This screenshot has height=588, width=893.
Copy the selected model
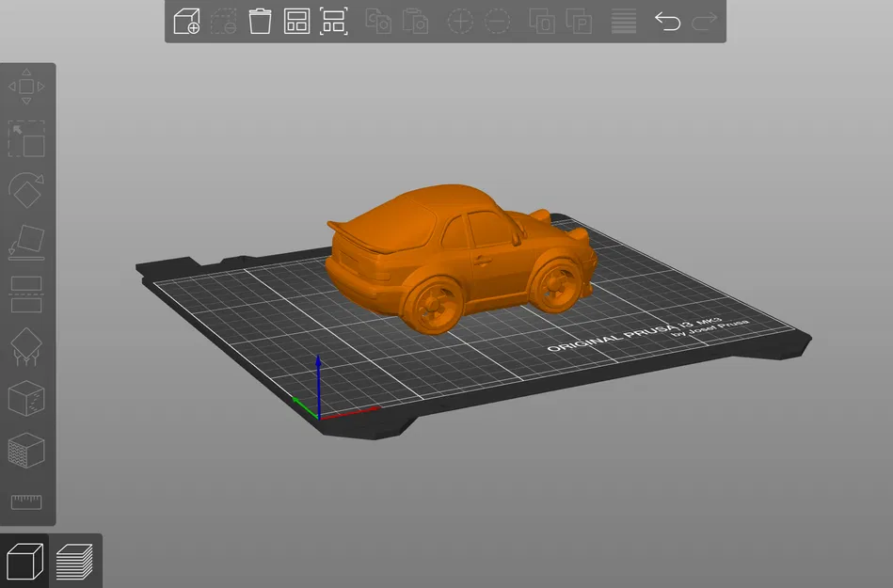click(379, 21)
